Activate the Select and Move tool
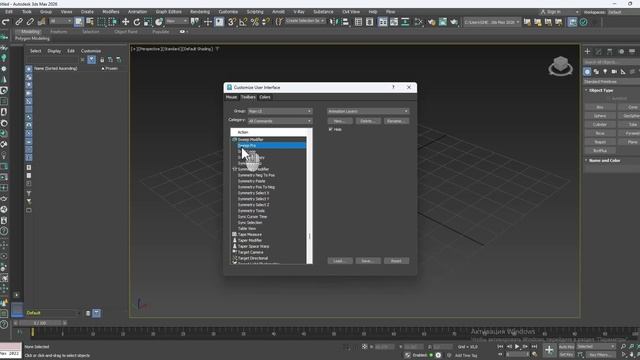Screen dimensions: 640x360 click(125, 22)
